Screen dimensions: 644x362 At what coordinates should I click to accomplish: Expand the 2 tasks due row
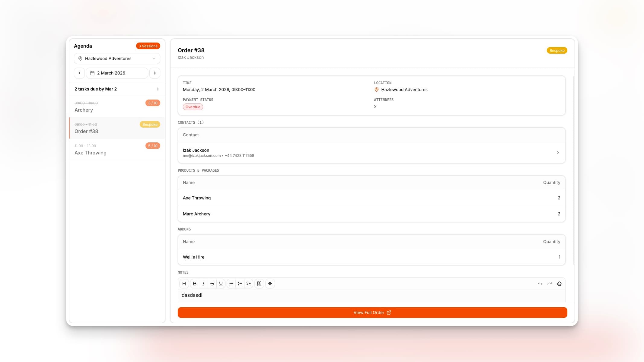pos(117,89)
